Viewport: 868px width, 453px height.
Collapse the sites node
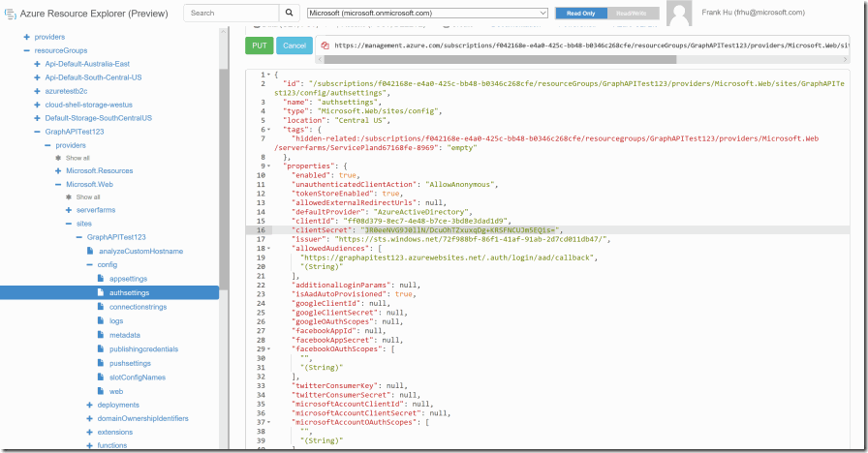coord(69,224)
